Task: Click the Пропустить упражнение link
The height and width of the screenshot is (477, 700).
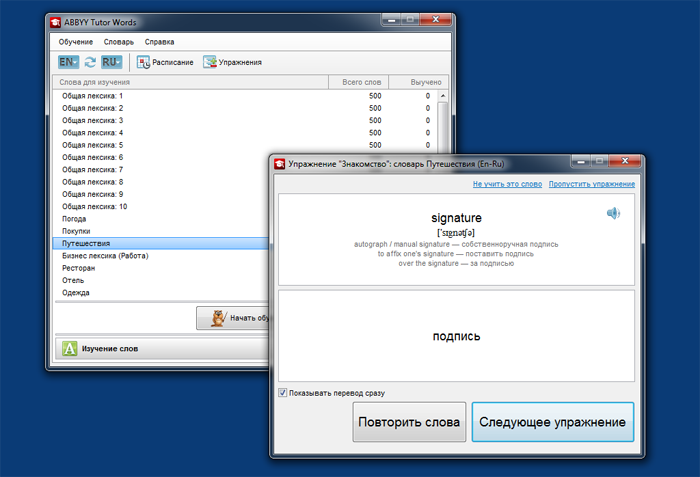Action: click(x=593, y=184)
